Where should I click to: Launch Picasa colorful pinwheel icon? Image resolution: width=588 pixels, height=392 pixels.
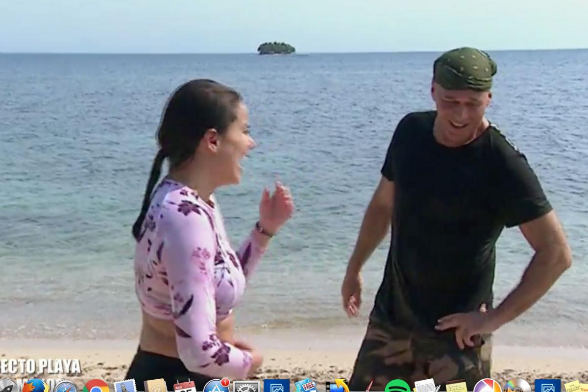487,387
